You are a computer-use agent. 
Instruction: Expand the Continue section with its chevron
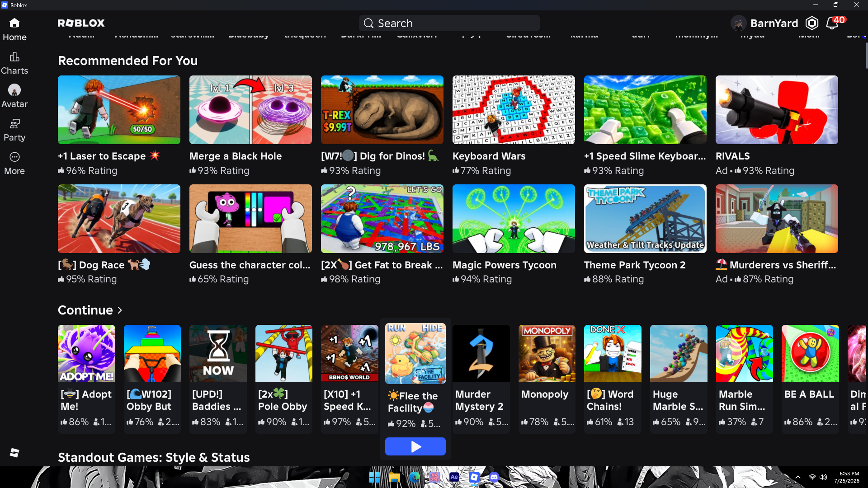tap(120, 310)
